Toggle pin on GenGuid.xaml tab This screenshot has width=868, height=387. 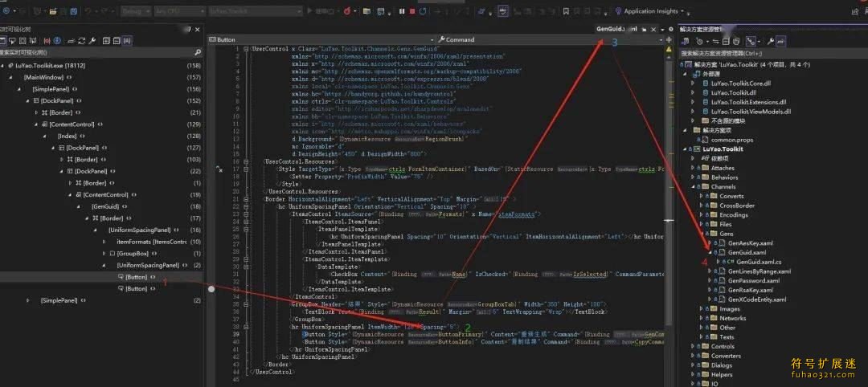(x=644, y=29)
